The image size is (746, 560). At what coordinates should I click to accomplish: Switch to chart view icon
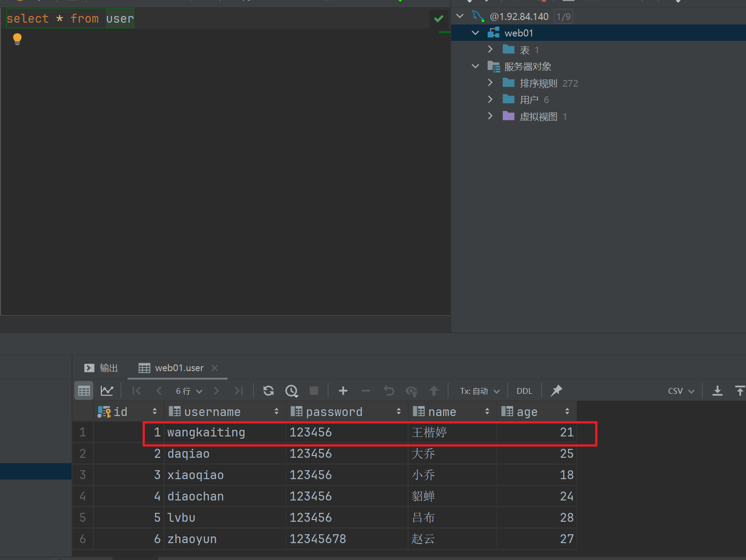[x=107, y=391]
